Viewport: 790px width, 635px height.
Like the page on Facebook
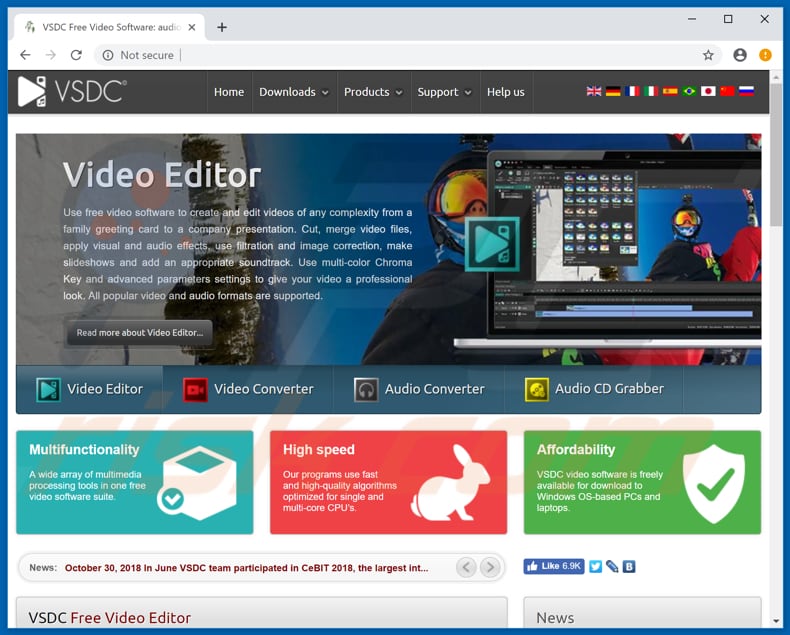[x=554, y=566]
